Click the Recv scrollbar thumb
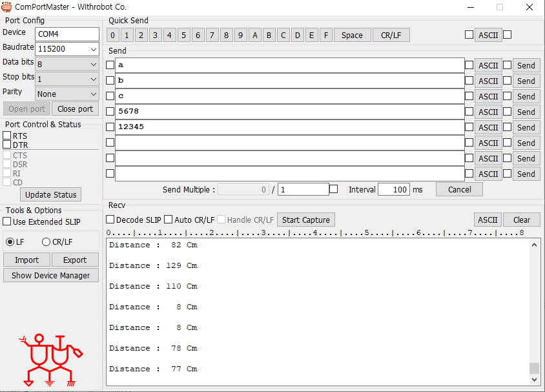The image size is (545, 392). tap(534, 368)
